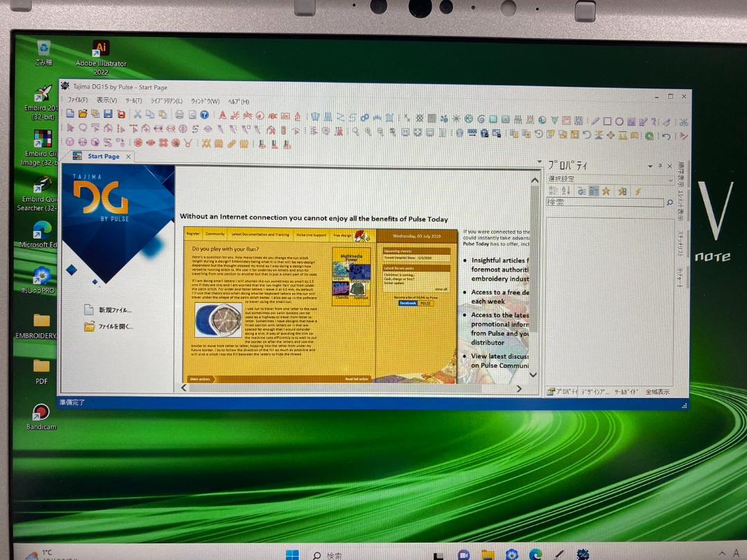Select the Ellipse shape tool
Image resolution: width=747 pixels, height=560 pixels.
click(619, 122)
